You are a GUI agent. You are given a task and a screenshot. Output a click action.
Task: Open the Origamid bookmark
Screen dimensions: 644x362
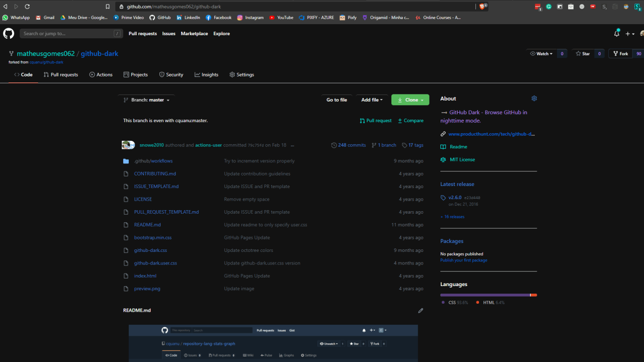(x=386, y=18)
